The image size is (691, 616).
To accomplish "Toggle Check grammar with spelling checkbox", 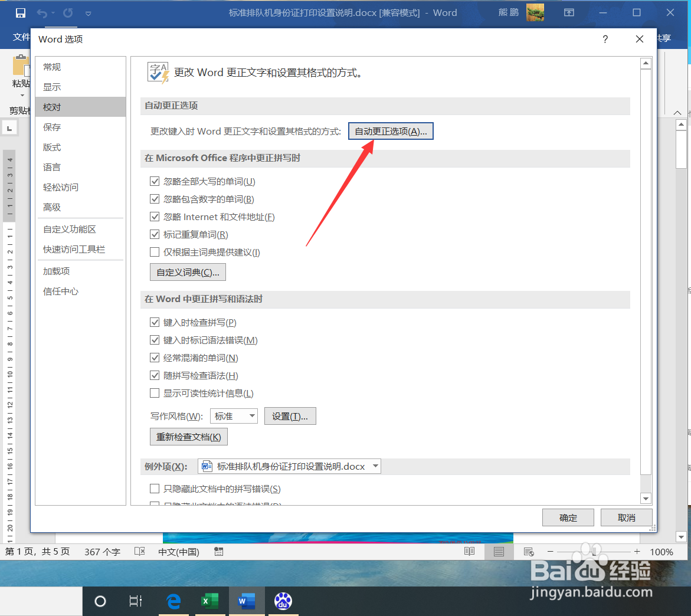I will (155, 375).
